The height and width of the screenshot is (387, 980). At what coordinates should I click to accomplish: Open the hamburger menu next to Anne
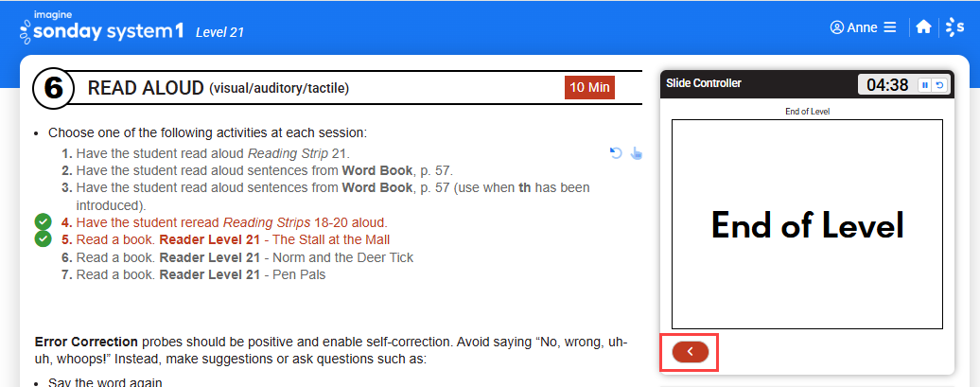pos(890,27)
